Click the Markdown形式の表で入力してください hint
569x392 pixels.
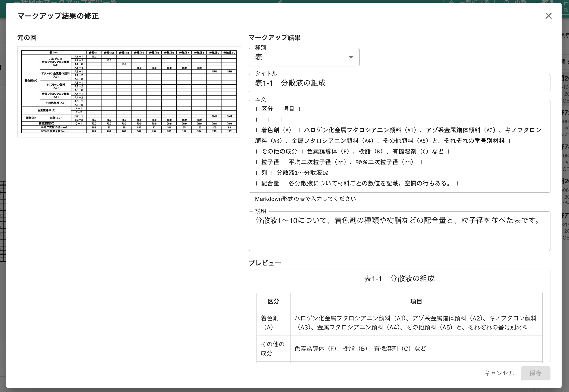pyautogui.click(x=305, y=199)
